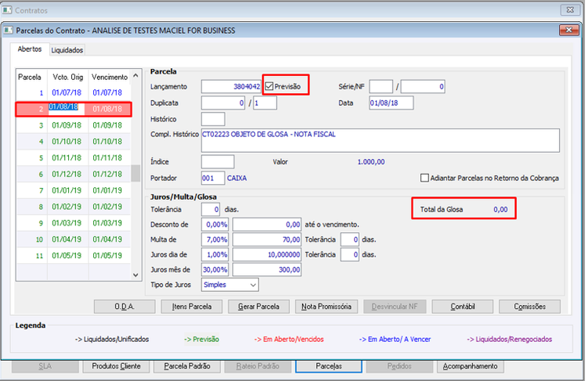Enable Adiantar Parcelas no Retorno da Cobrança
Image resolution: width=588 pixels, height=381 pixels.
pos(424,178)
